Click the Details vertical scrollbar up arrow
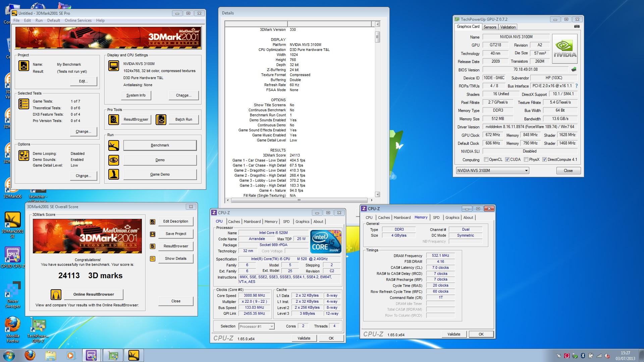 point(378,24)
